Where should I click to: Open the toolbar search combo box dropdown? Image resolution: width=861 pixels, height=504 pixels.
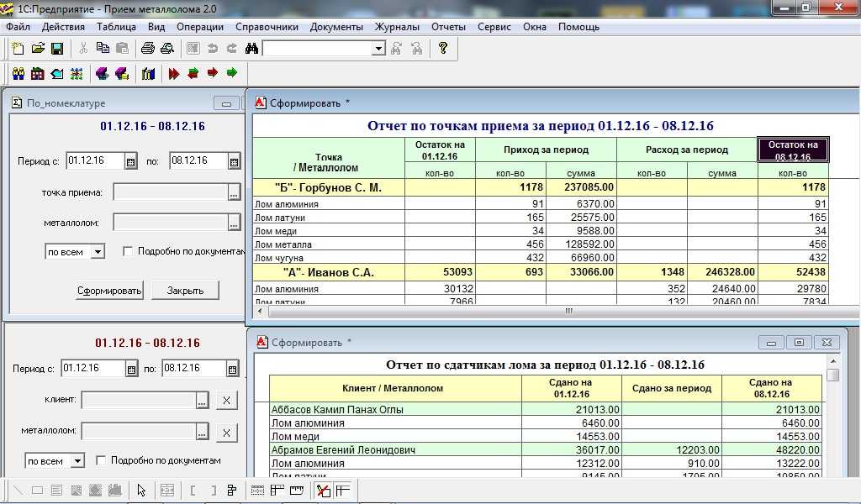click(378, 49)
